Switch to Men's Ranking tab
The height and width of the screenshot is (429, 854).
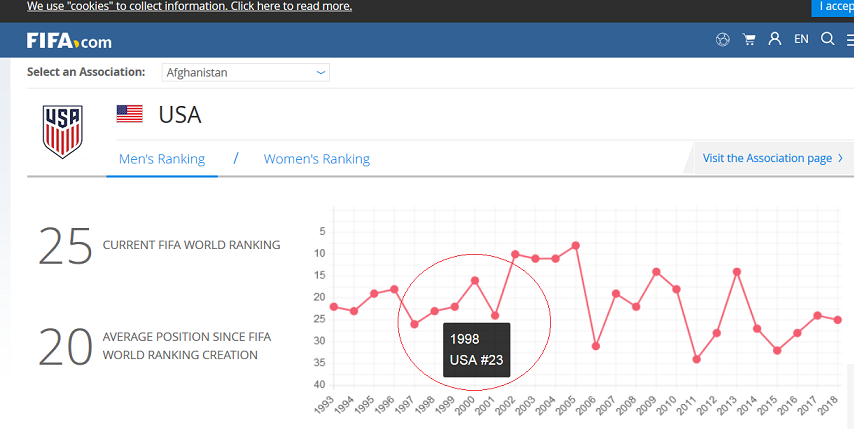pyautogui.click(x=162, y=159)
